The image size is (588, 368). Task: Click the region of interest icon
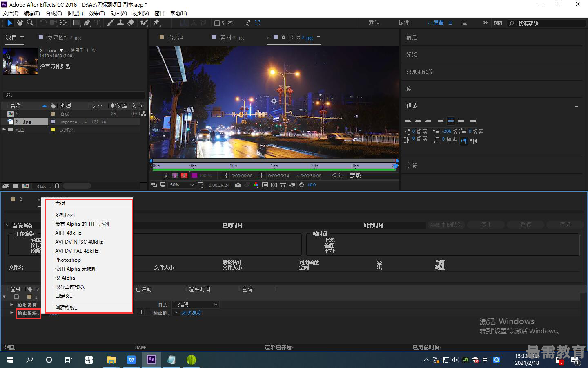(265, 185)
